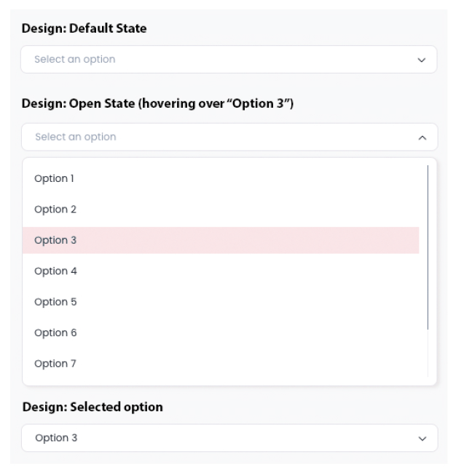Pick Option 4 in the dropdown list

click(x=221, y=271)
